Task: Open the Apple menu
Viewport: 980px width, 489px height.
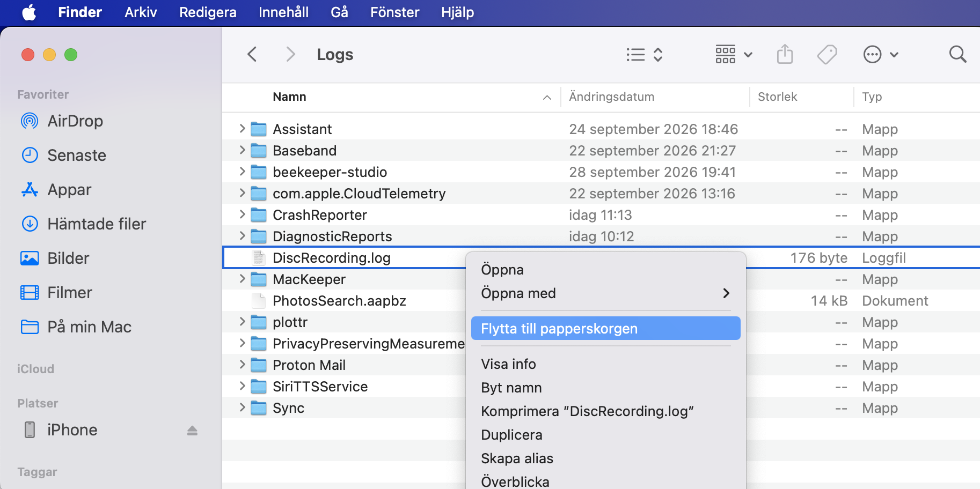Action: pos(29,12)
